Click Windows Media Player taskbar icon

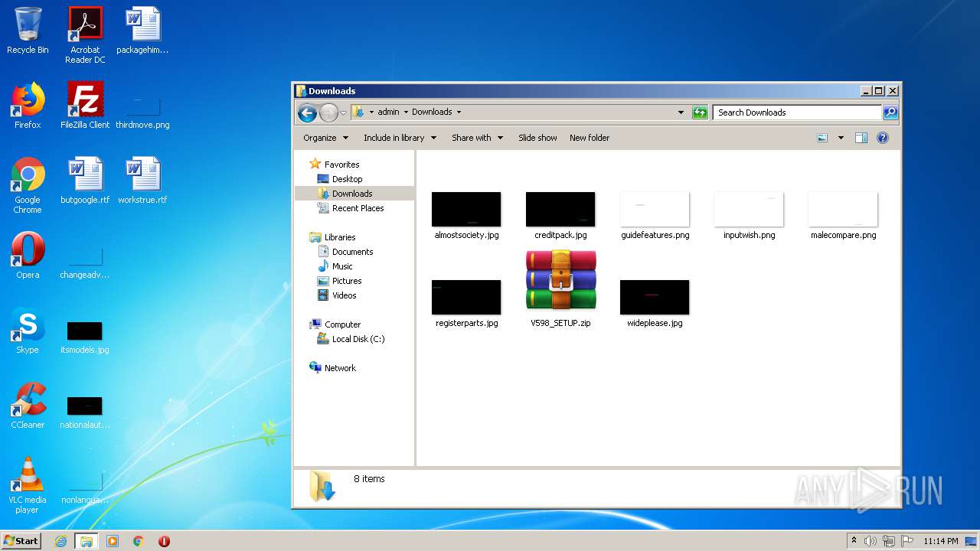(113, 541)
